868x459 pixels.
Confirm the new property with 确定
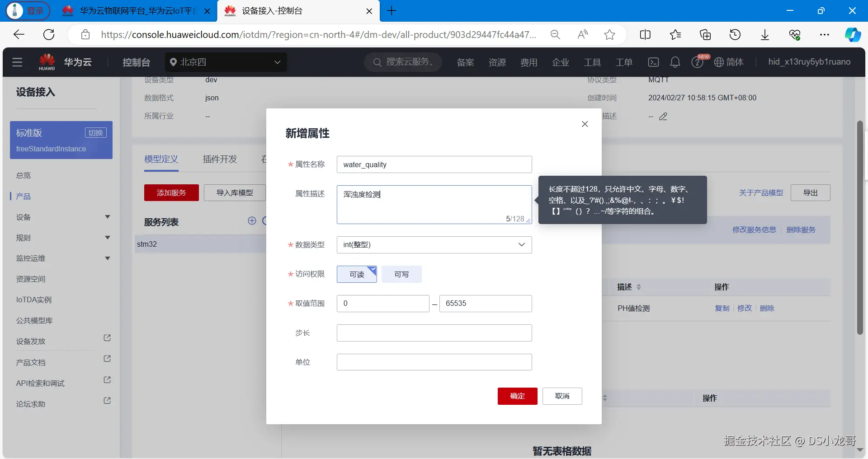click(518, 396)
